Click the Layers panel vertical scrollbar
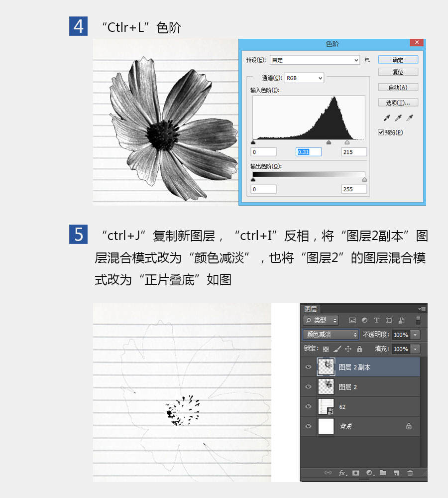The width and height of the screenshot is (448, 498). click(x=424, y=412)
